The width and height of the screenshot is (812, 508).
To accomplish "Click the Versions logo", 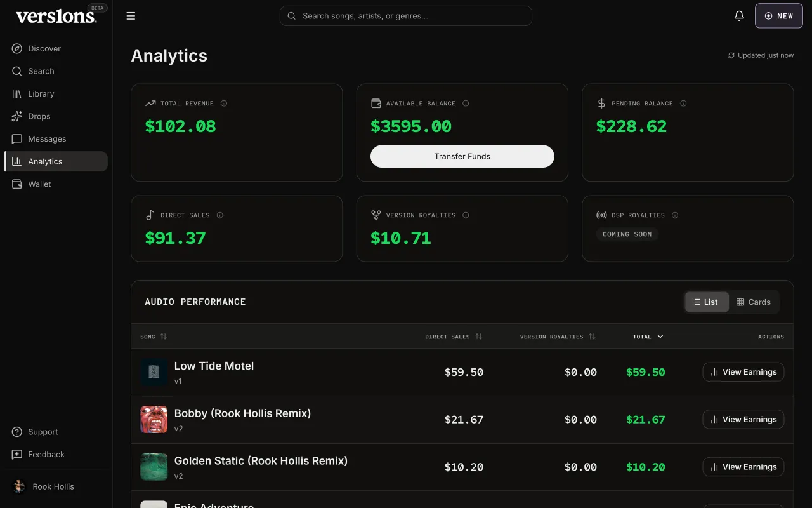I will 56,17.
